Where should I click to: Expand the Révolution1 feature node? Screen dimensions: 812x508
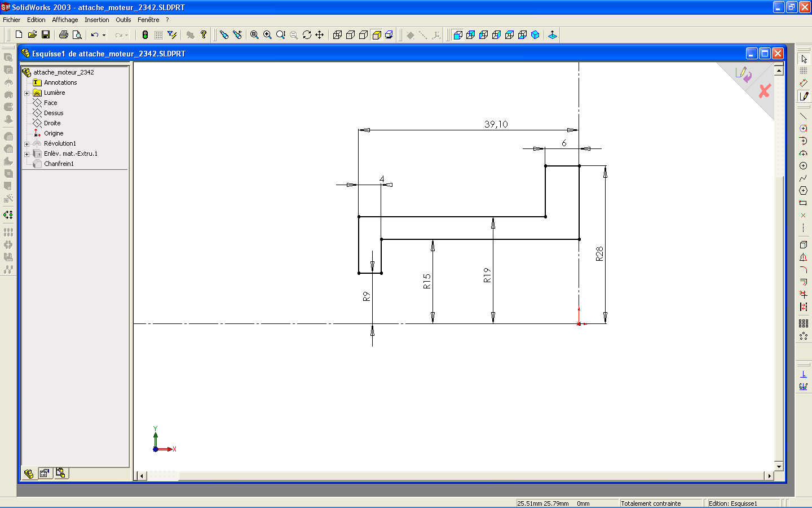(x=27, y=144)
